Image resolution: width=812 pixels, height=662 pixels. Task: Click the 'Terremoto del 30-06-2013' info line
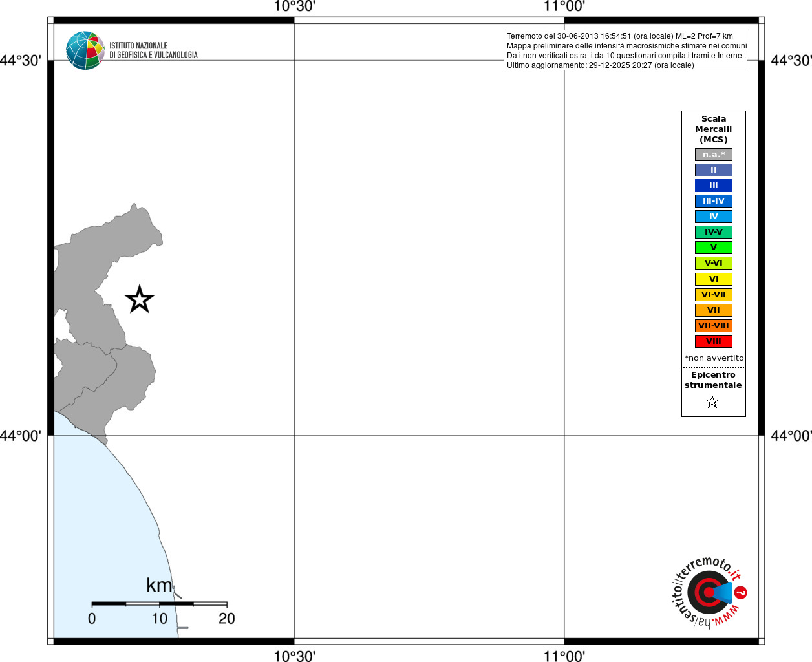[x=620, y=36]
